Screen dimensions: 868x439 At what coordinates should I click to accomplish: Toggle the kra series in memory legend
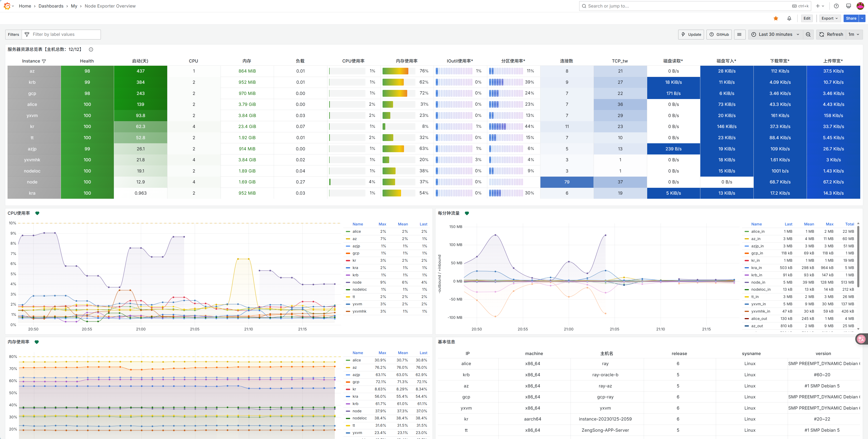click(x=355, y=397)
